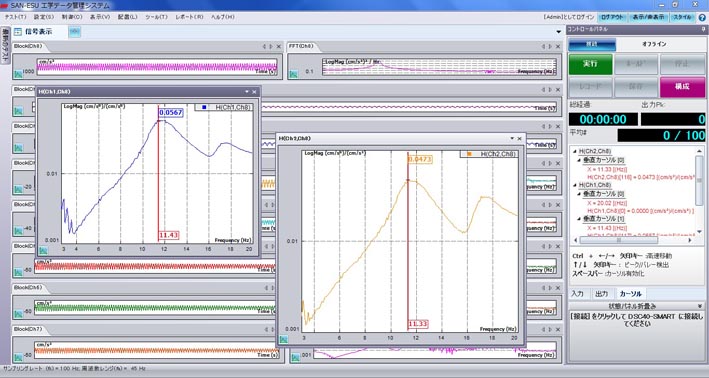Select the Block(Ch7) panel tab

[x=28, y=329]
